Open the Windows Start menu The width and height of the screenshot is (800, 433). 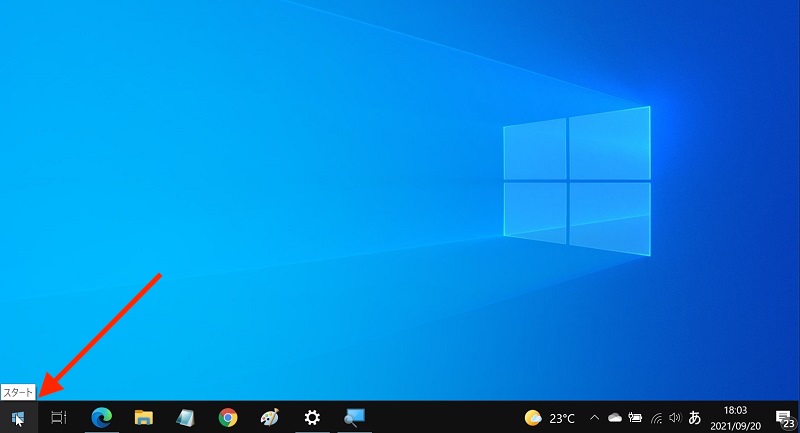tap(17, 417)
